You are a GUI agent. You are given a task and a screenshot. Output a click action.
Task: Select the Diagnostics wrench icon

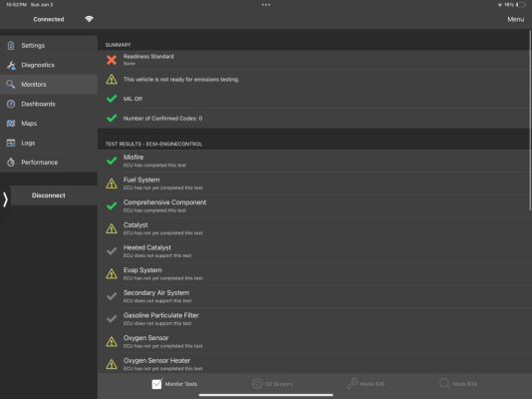click(11, 65)
